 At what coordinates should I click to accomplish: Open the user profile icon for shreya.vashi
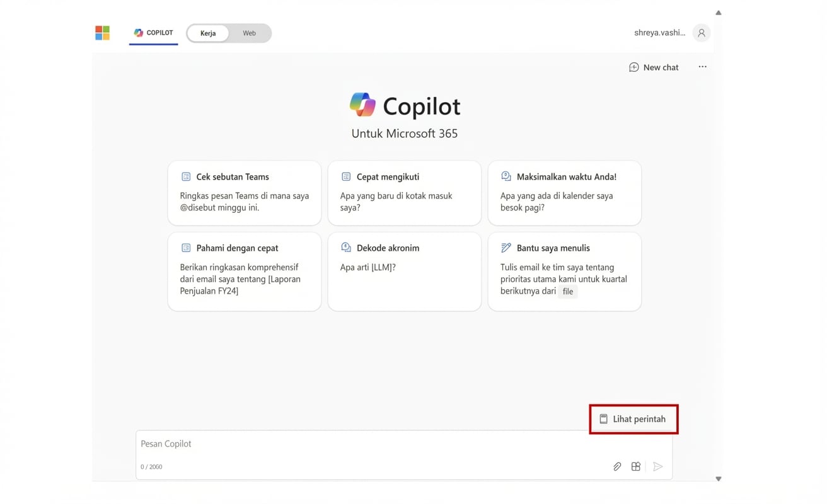click(x=701, y=32)
